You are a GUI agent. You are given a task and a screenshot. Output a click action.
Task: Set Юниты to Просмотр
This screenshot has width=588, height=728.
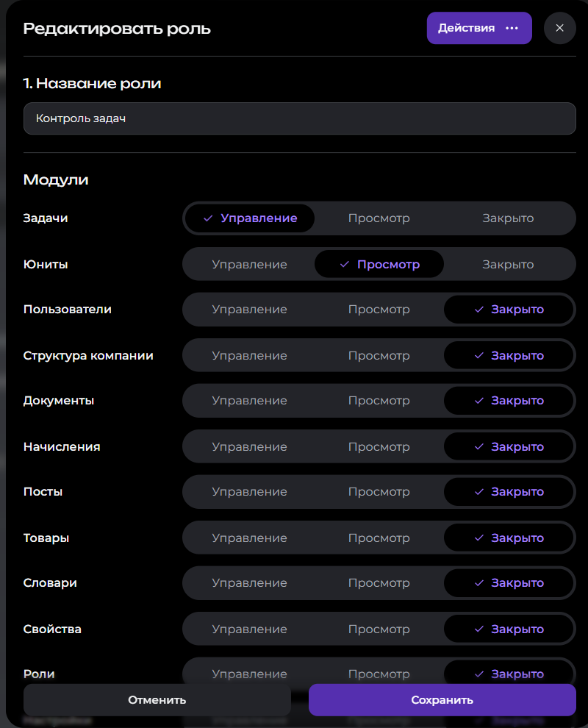pos(379,264)
